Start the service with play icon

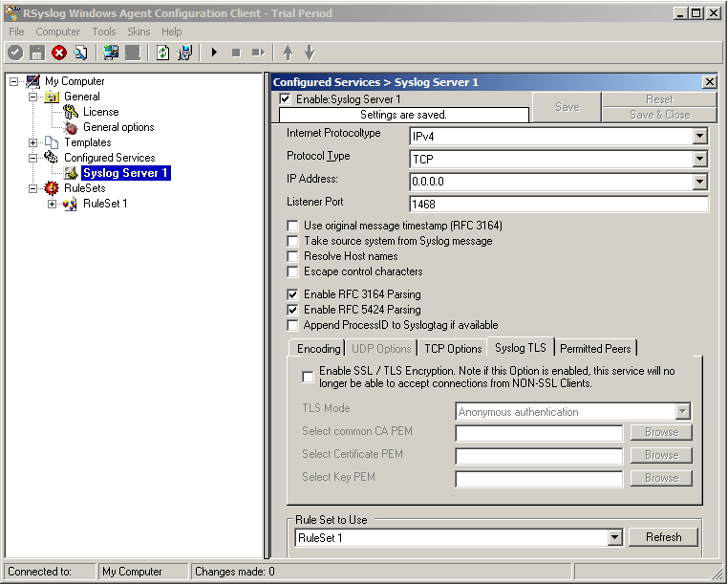pyautogui.click(x=214, y=53)
